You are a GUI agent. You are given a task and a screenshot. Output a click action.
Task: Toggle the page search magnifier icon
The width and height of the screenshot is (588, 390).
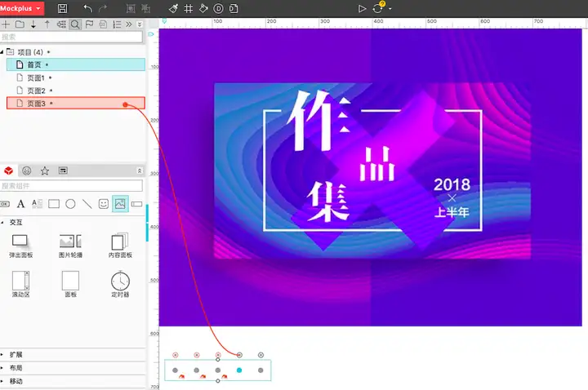click(75, 24)
